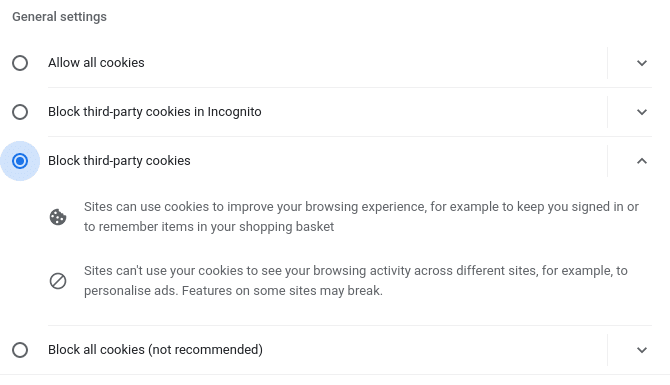The height and width of the screenshot is (385, 670).
Task: Select the Allow all cookies radio button
Action: 20,63
